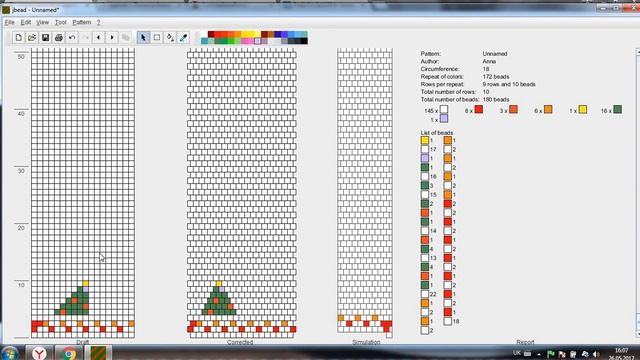Click the 'Draft' label below the grid
This screenshot has width=640, height=360.
click(82, 342)
